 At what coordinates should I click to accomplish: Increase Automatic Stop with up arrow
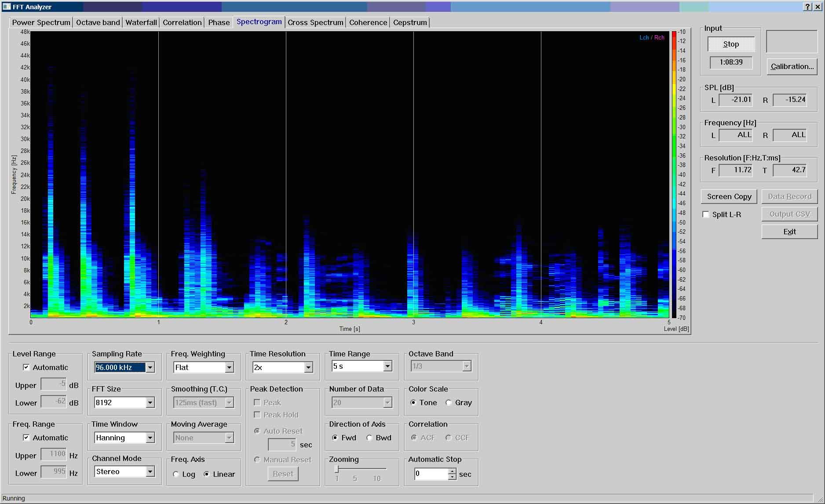pos(452,471)
